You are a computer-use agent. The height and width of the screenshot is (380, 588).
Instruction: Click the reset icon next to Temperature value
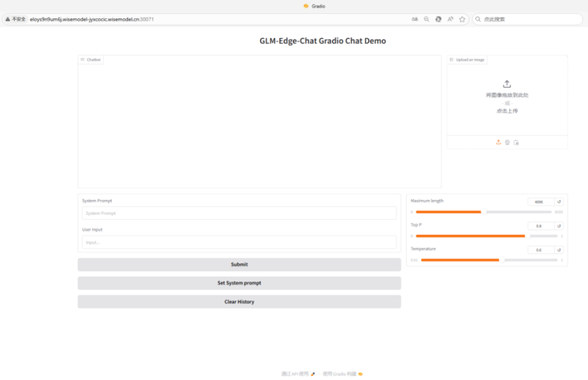coord(560,250)
